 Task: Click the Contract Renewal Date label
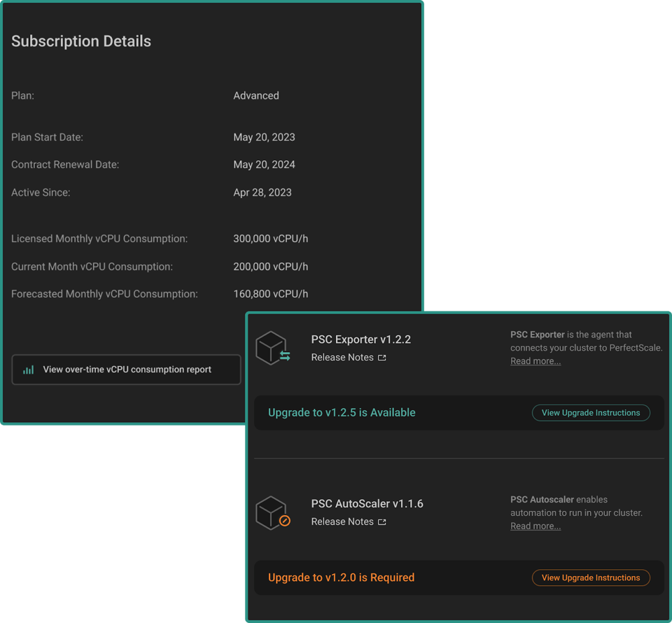pyautogui.click(x=65, y=164)
